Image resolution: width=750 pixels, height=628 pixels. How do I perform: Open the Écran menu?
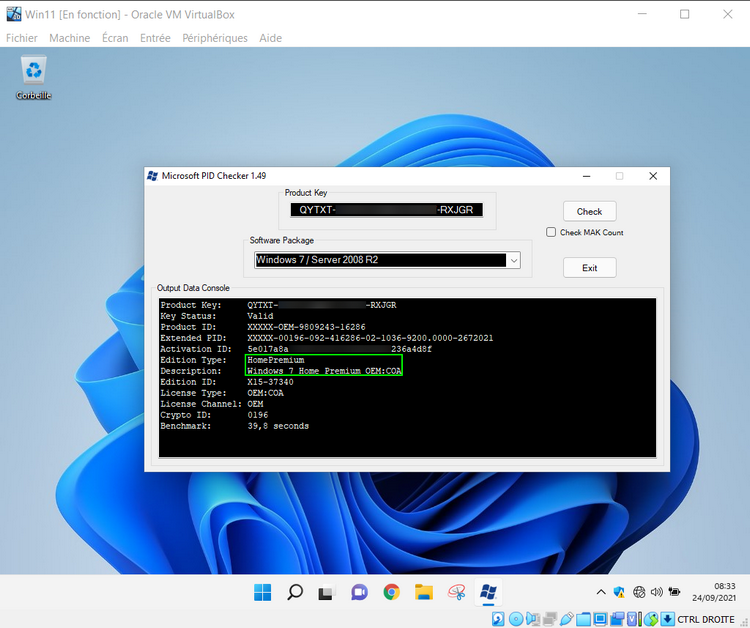115,38
